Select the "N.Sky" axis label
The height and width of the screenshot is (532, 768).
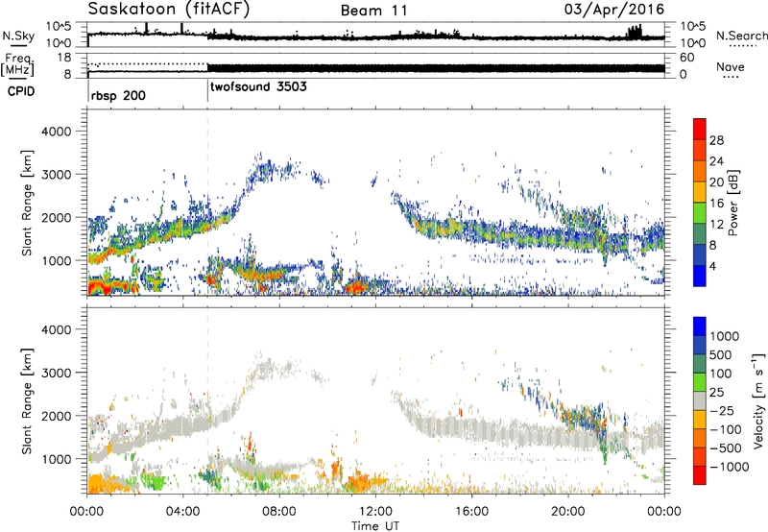click(x=18, y=36)
